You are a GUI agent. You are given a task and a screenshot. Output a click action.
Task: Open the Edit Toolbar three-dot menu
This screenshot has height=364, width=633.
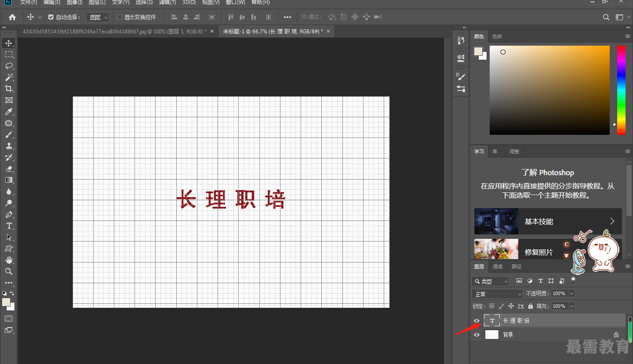(9, 283)
